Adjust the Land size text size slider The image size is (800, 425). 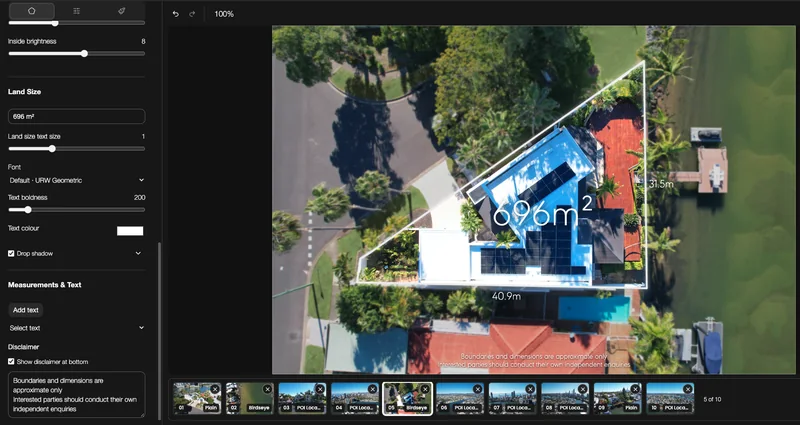pos(77,149)
